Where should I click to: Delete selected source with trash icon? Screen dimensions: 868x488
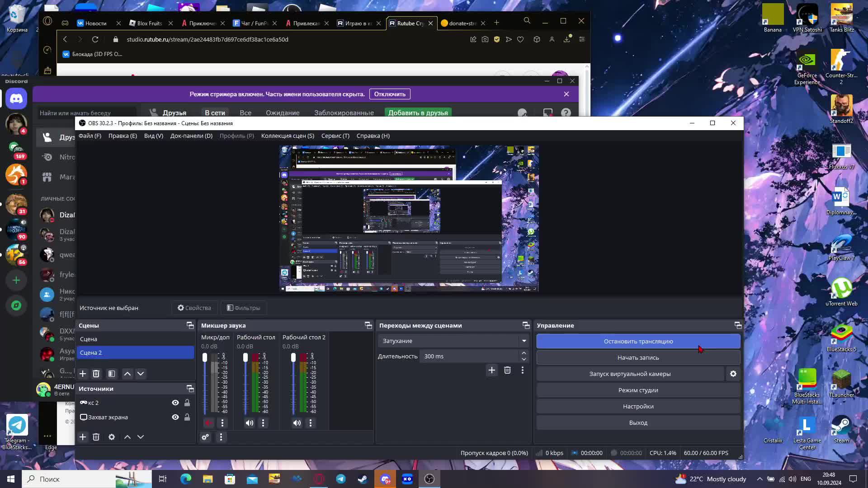96,437
